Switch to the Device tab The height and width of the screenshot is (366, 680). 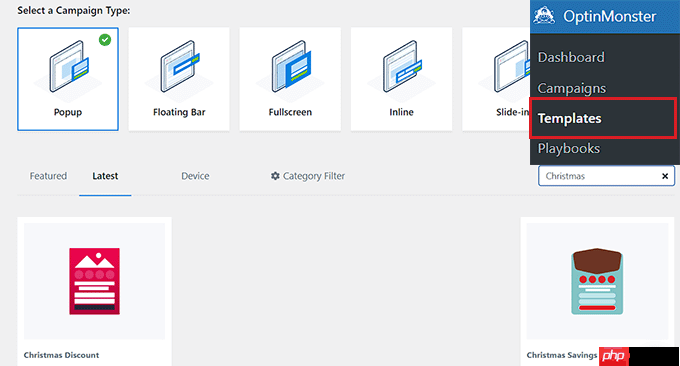(x=195, y=176)
